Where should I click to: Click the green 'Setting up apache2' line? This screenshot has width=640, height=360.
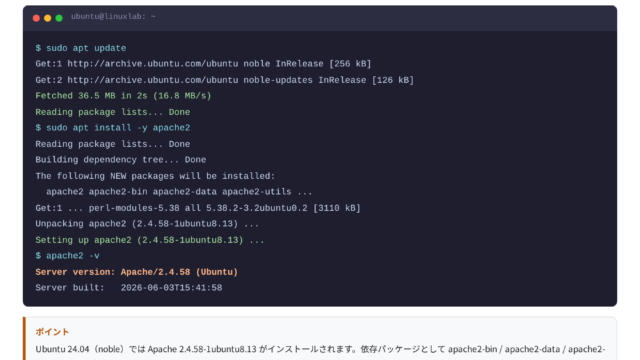point(149,240)
